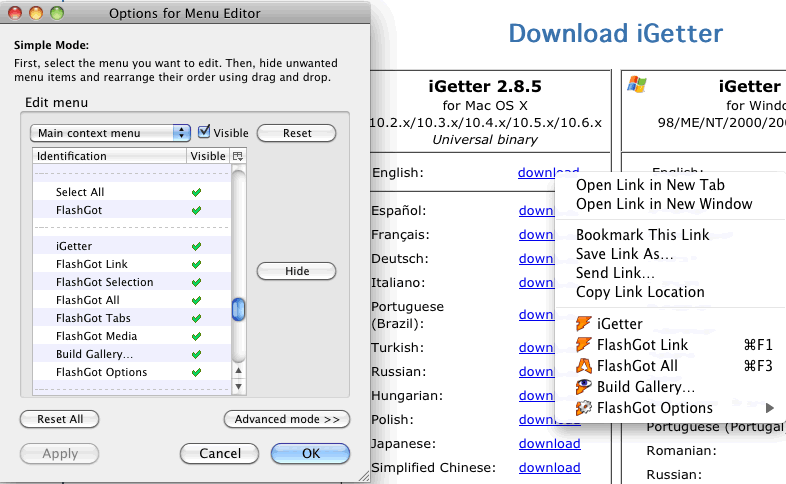The image size is (786, 484).
Task: Click the Reset button
Action: [x=297, y=133]
